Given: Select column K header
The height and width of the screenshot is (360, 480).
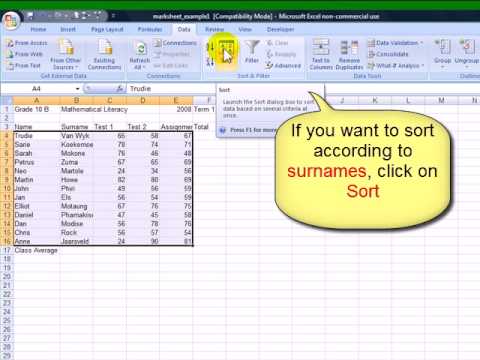Looking at the screenshot, I should tap(375, 100).
